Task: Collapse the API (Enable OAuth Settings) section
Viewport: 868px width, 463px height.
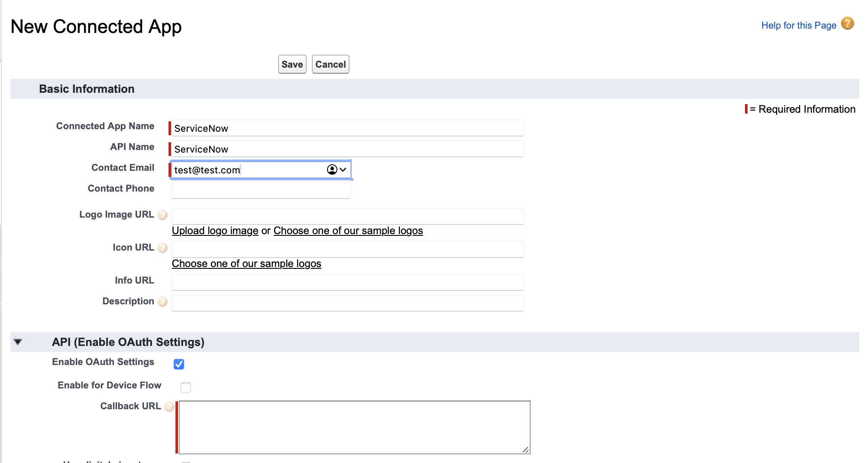Action: 18,342
